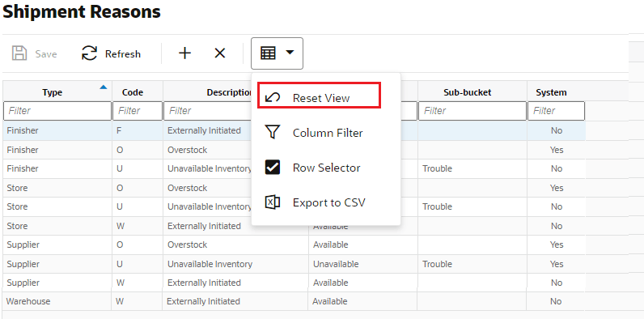Click the Export to CSV file icon

click(x=273, y=202)
